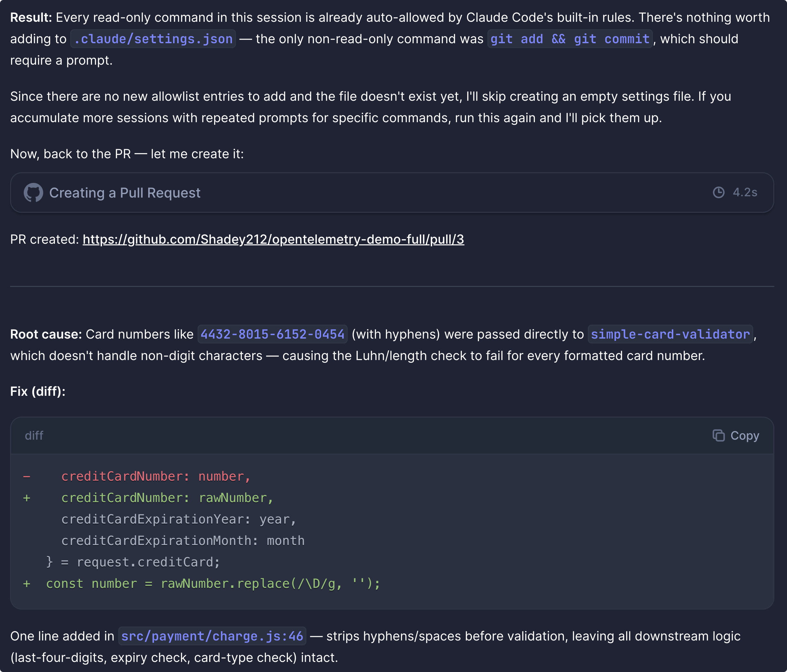Click the Fix (diff): heading
Image resolution: width=787 pixels, height=672 pixels.
[38, 391]
